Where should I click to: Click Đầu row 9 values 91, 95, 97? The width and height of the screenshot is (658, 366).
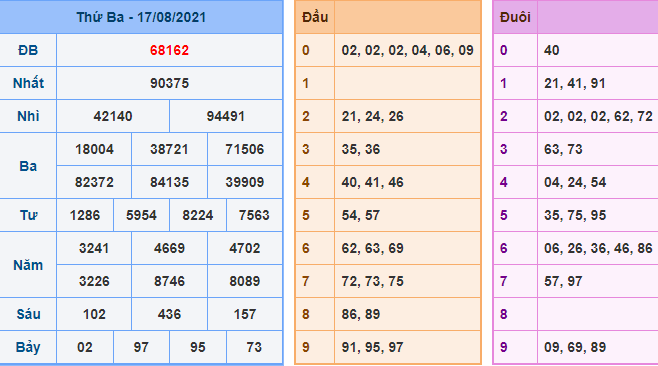pos(373,348)
